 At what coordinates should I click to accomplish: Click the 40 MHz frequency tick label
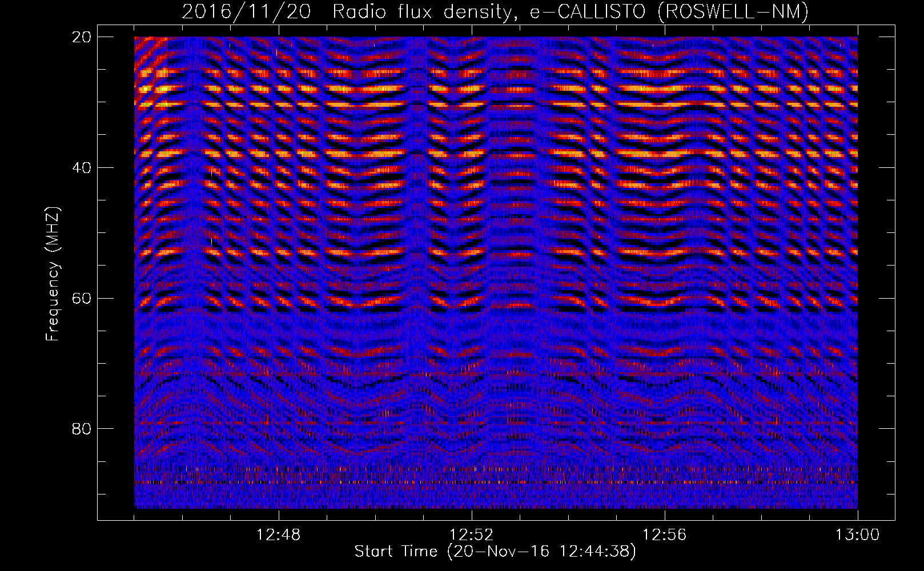(82, 167)
